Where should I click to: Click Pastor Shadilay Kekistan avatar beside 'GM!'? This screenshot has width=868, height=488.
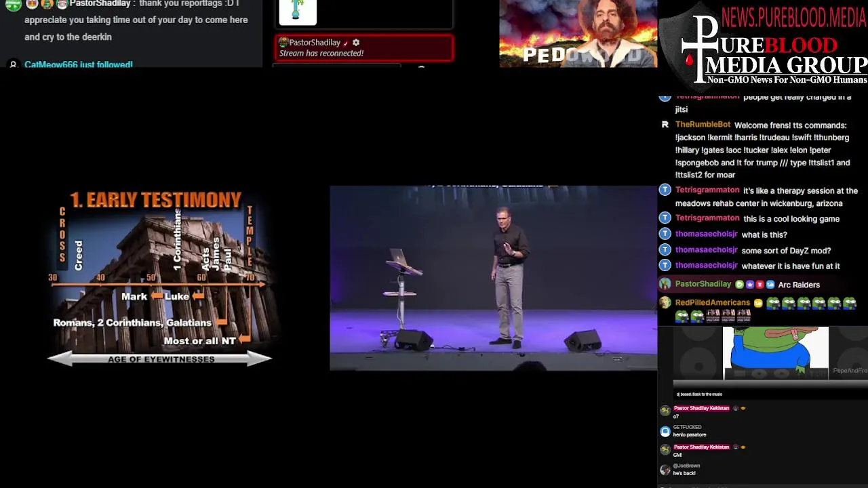coord(665,449)
